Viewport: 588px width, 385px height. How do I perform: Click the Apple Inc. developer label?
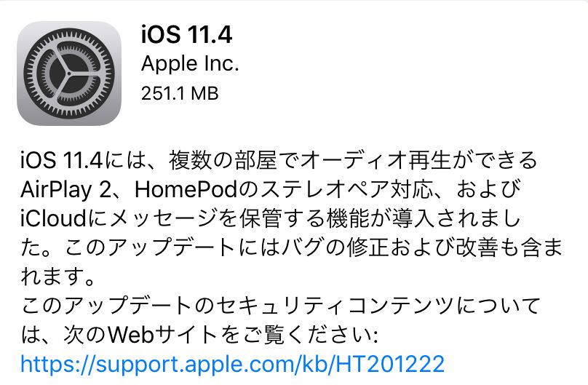pos(190,64)
